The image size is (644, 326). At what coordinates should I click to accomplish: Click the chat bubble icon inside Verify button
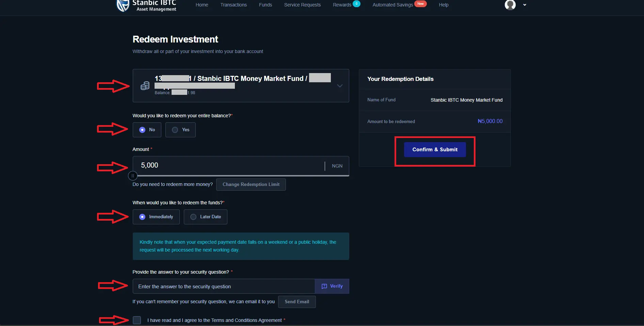324,286
